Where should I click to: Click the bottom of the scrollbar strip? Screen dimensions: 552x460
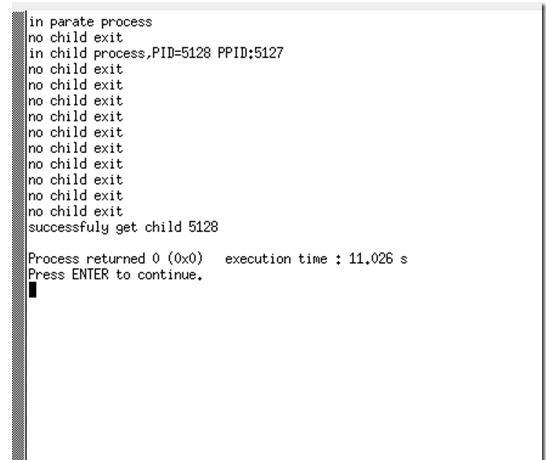(x=18, y=453)
